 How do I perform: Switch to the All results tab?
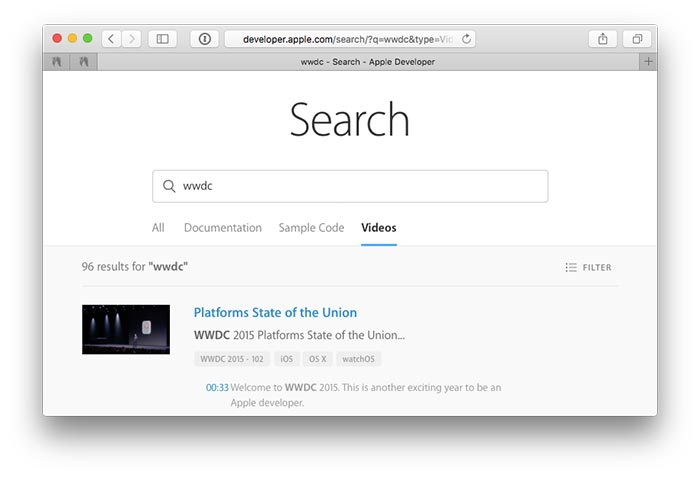(x=158, y=228)
